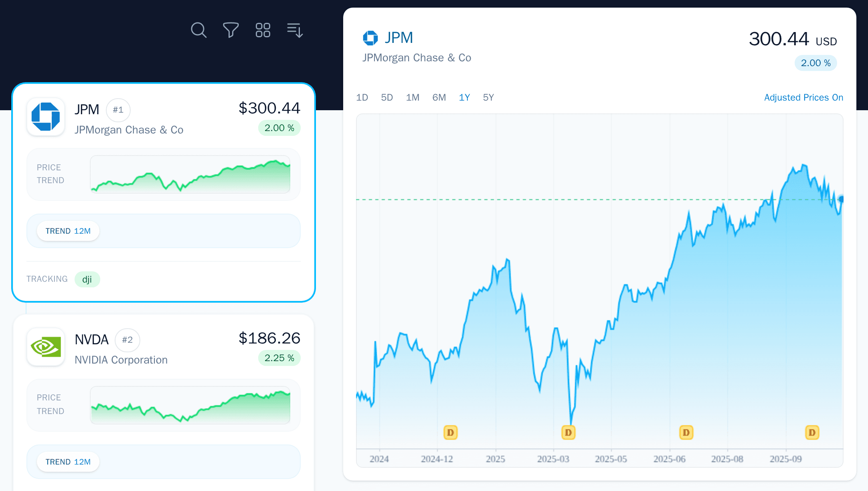This screenshot has width=868, height=491.
Task: Click the JPM logo in the chart panel
Action: coord(370,37)
